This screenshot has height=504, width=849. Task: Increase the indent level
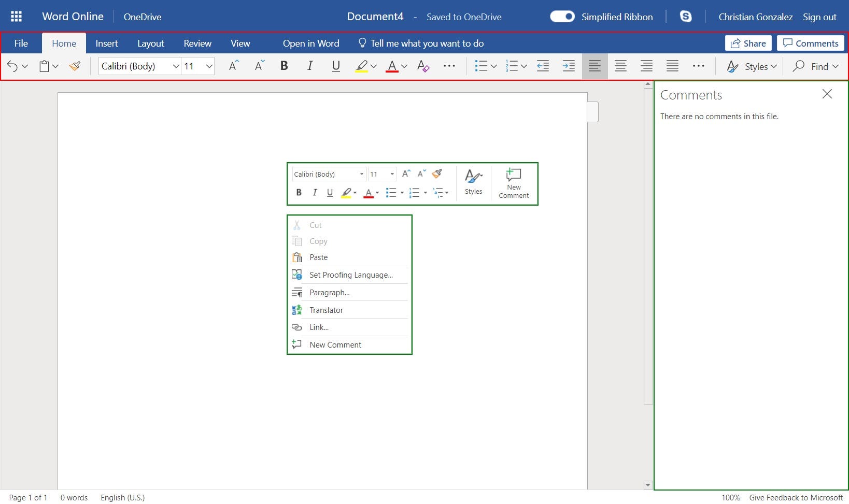click(x=568, y=66)
